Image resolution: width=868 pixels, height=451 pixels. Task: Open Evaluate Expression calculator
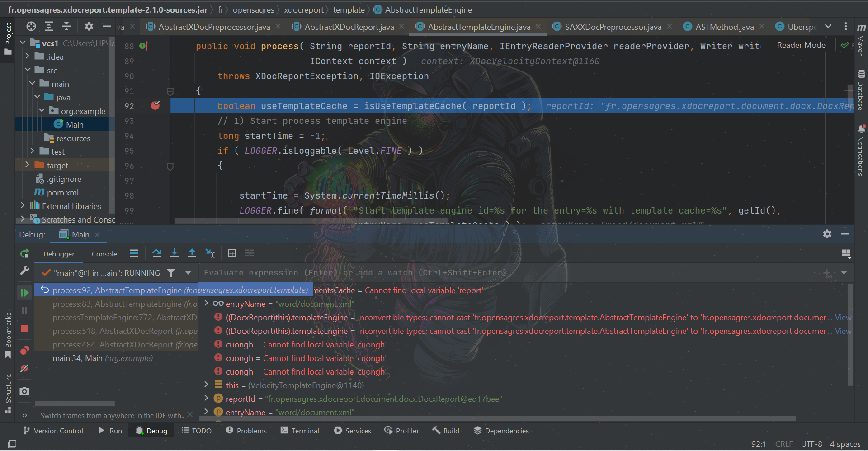click(x=232, y=253)
